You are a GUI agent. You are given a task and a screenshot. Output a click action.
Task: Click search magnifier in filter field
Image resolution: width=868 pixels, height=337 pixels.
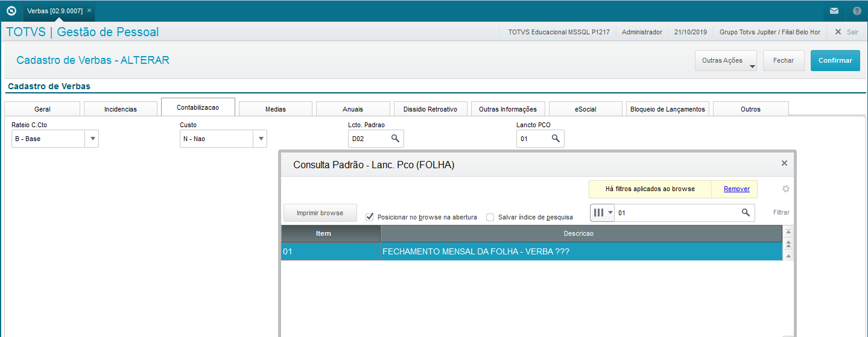coord(746,212)
